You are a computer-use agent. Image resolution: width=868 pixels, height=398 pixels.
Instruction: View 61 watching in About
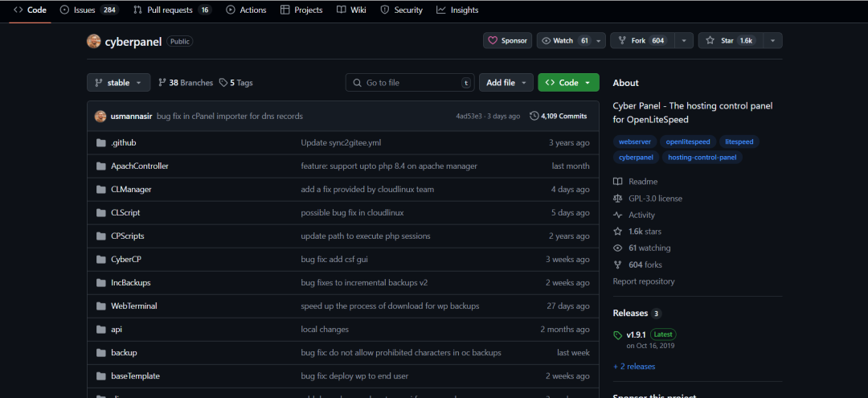click(641, 248)
